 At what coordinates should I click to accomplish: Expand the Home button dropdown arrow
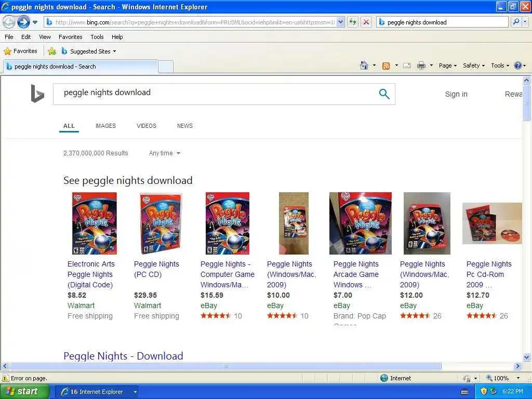click(x=374, y=65)
